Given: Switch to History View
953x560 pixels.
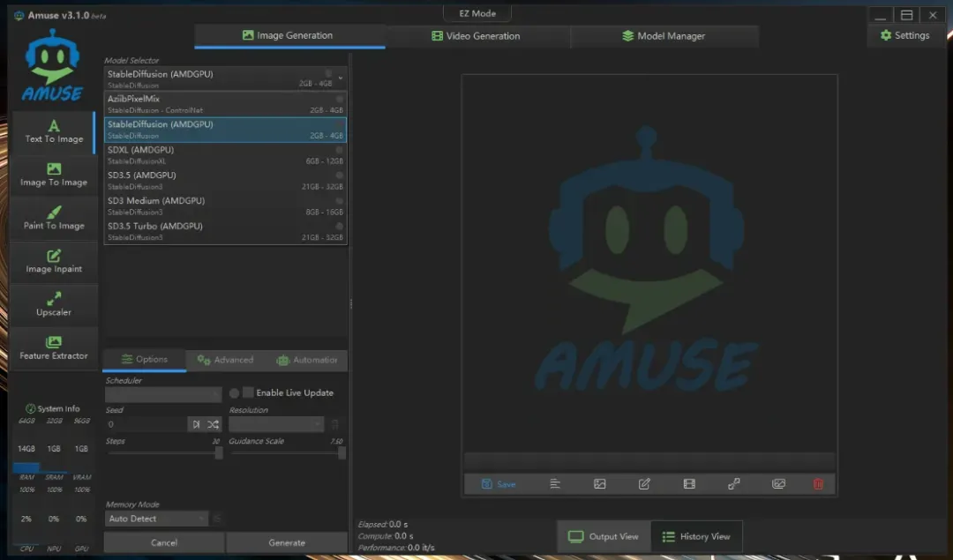Looking at the screenshot, I should pos(695,536).
